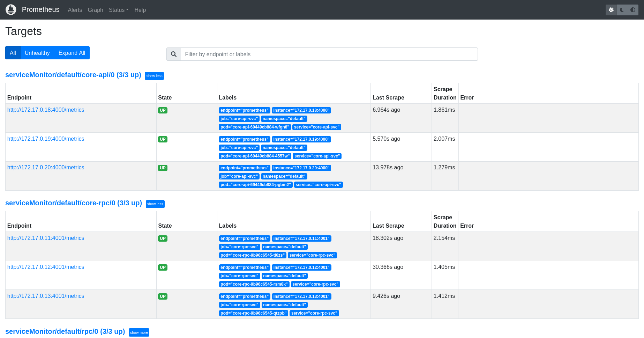The height and width of the screenshot is (338, 644).
Task: Click UP badge for 172.17.0.12:4001
Action: pyautogui.click(x=163, y=267)
